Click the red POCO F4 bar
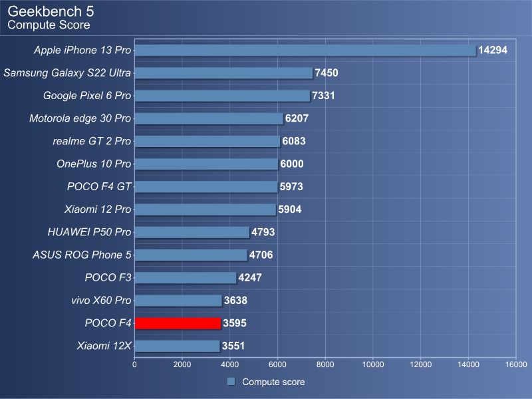 pyautogui.click(x=178, y=323)
